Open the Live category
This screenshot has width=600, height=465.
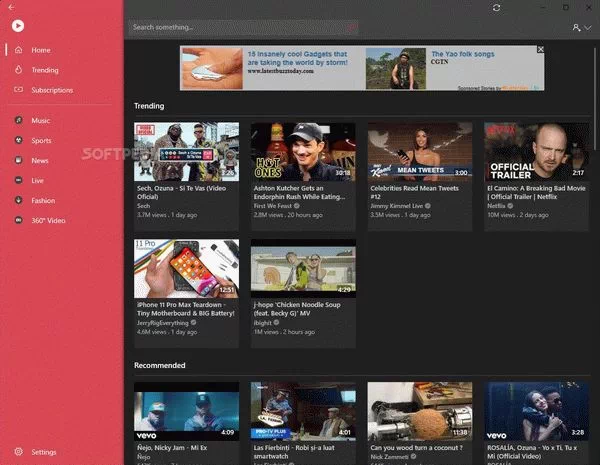tap(37, 180)
